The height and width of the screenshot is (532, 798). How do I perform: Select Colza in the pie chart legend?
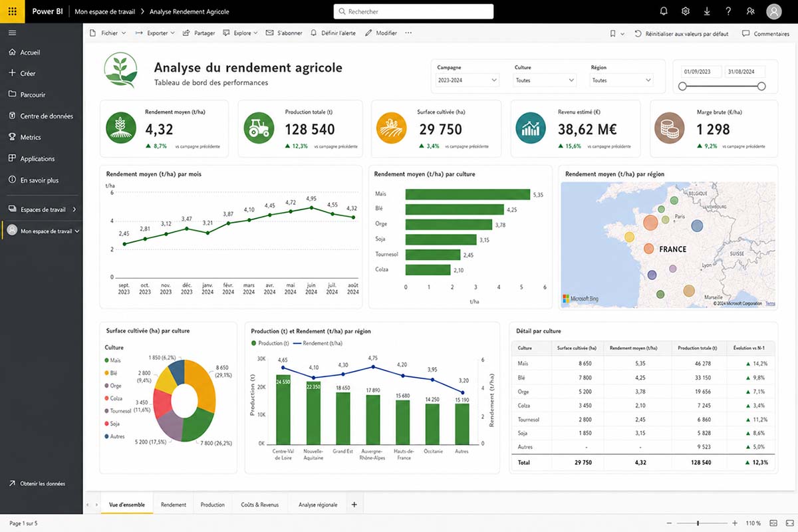click(114, 398)
